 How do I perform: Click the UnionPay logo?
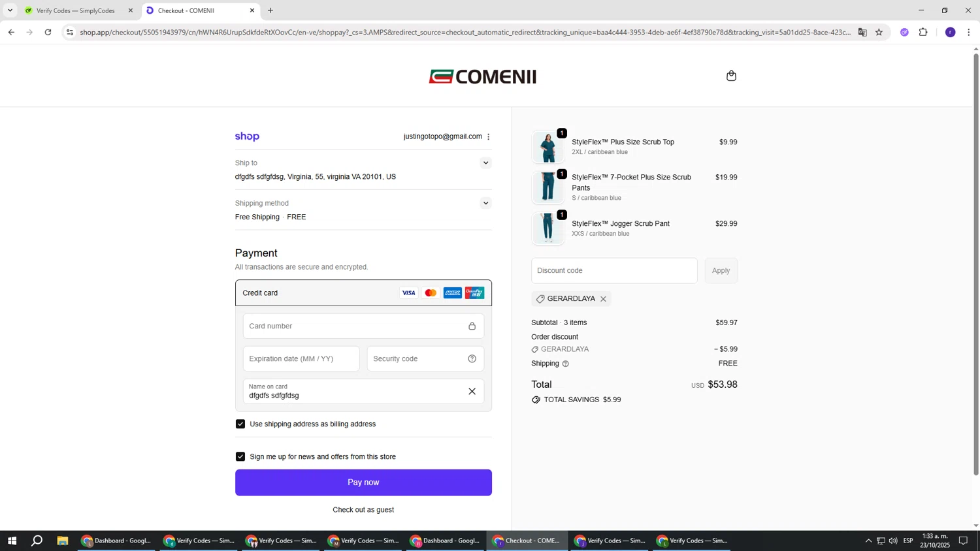click(x=475, y=293)
